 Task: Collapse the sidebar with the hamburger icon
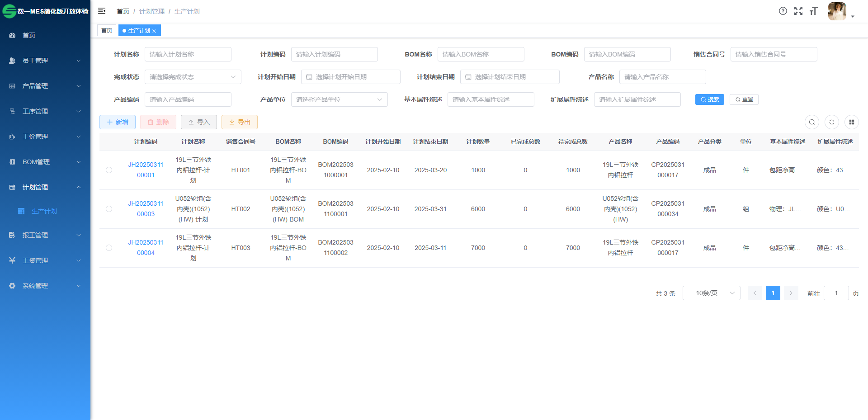102,11
